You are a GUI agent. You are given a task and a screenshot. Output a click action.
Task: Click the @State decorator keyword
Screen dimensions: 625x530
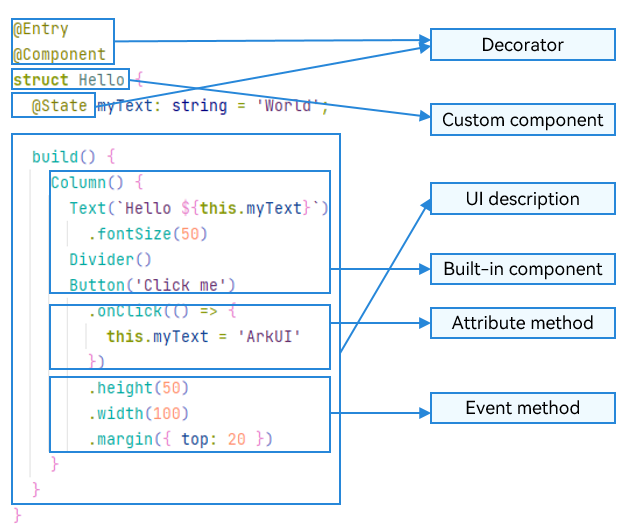[x=59, y=105]
